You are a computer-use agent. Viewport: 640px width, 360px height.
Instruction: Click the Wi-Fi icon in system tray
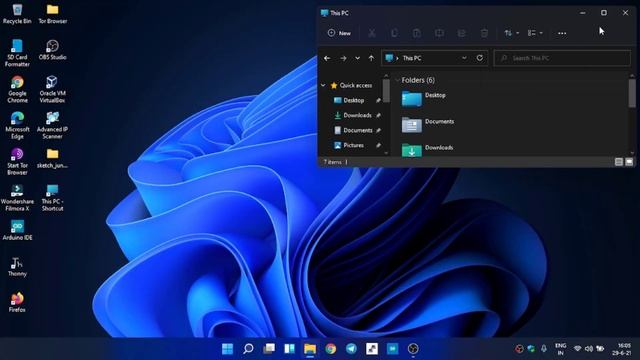577,349
